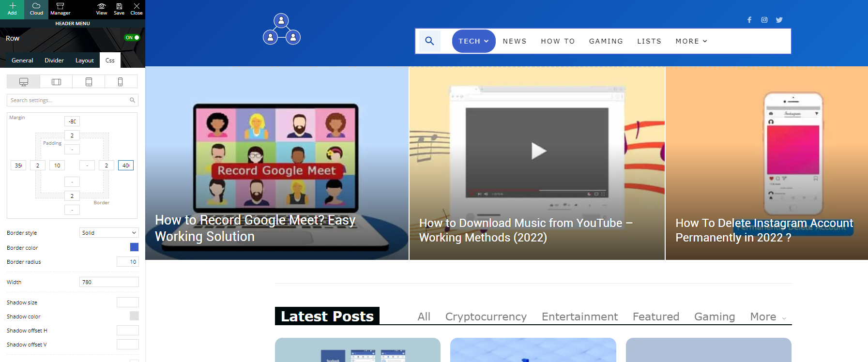Viewport: 868px width, 362px height.
Task: Click the Shadow offset H field
Action: 128,331
